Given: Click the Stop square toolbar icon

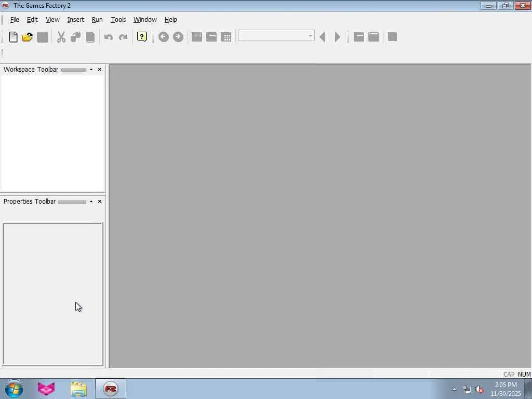Looking at the screenshot, I should pyautogui.click(x=393, y=37).
